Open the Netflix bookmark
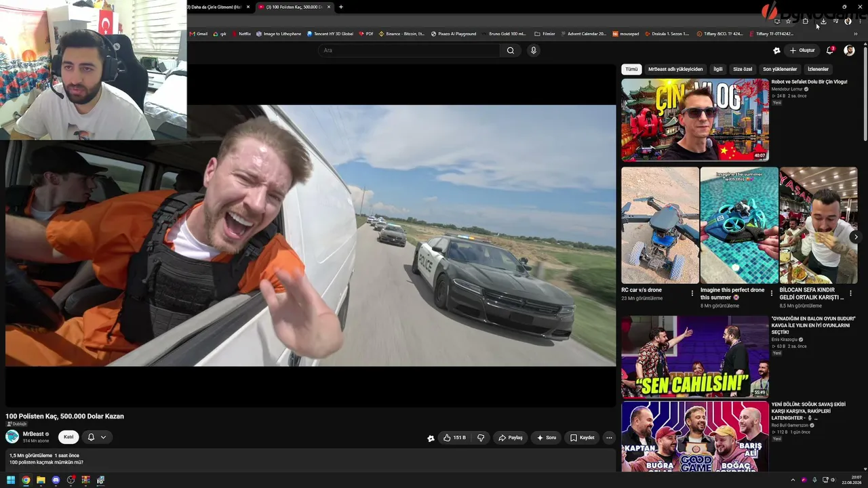Image resolution: width=868 pixels, height=488 pixels. (x=241, y=34)
